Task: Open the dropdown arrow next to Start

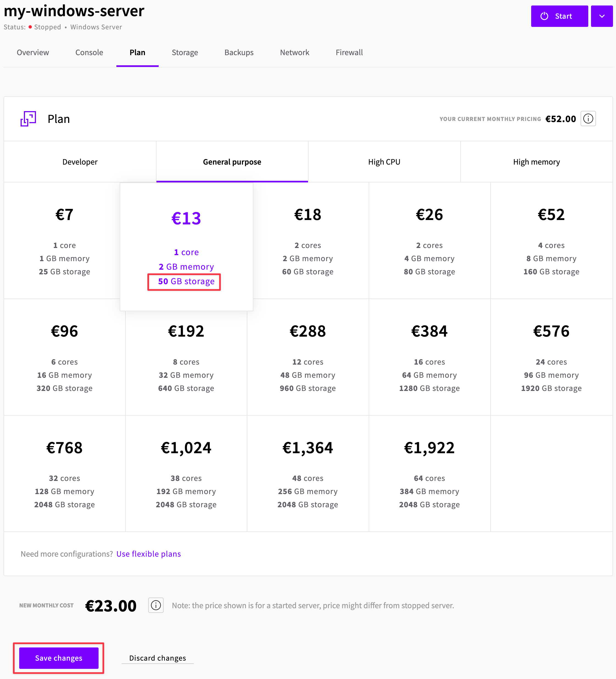Action: [601, 16]
